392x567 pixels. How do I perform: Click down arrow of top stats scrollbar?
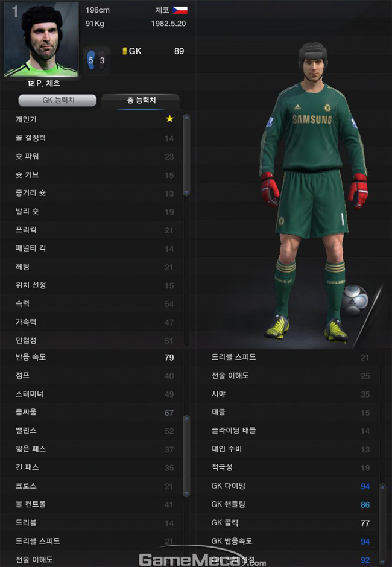click(x=186, y=193)
